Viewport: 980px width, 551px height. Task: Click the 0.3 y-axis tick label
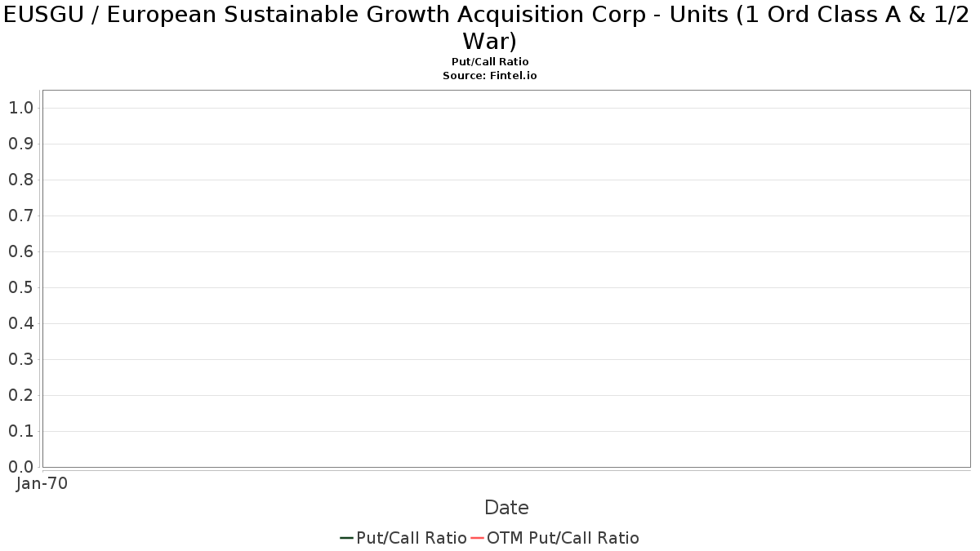point(21,359)
